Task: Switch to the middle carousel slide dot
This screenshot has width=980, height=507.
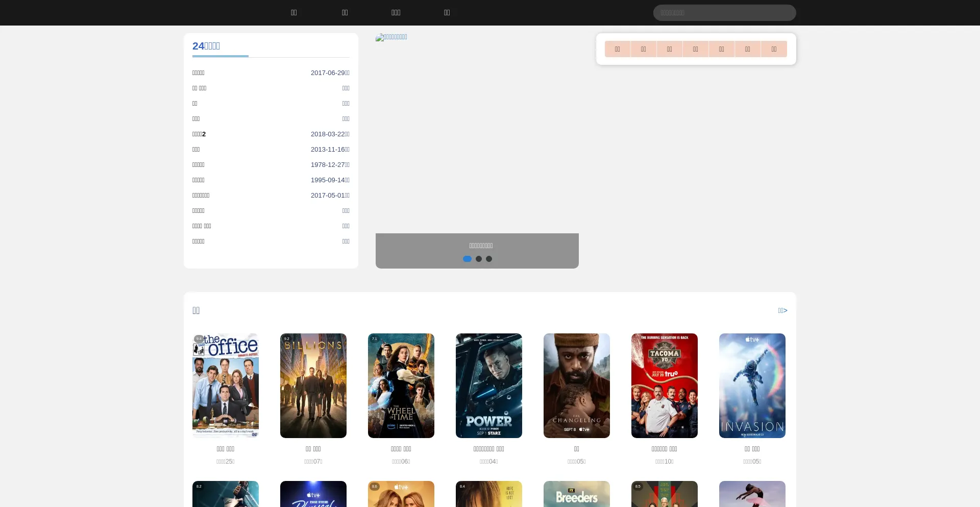Action: (479, 259)
